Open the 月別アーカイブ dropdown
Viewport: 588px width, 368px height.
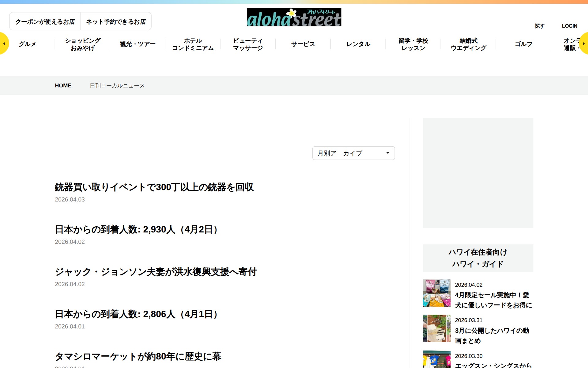353,153
